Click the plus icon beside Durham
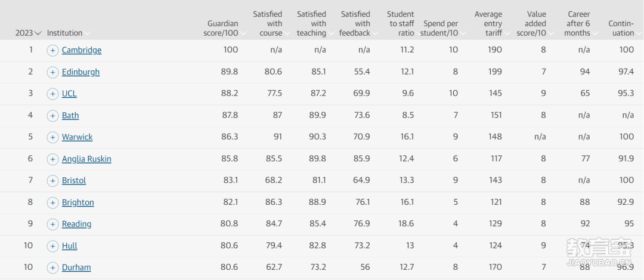The height and width of the screenshot is (280, 644). (x=52, y=268)
